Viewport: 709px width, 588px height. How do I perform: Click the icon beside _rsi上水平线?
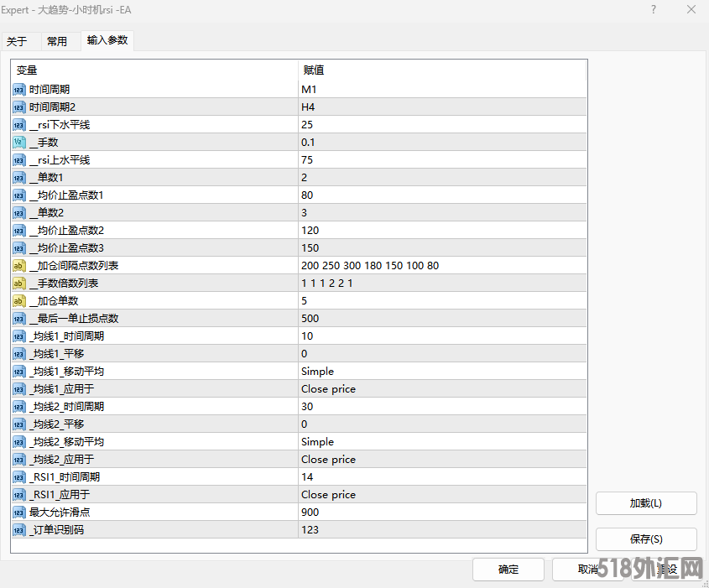tap(19, 160)
